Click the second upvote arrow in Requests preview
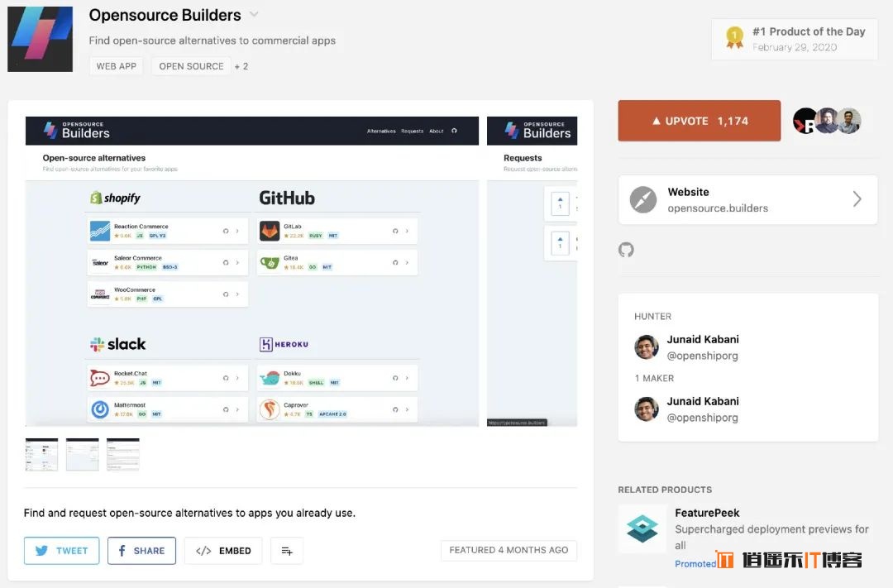 coord(560,243)
